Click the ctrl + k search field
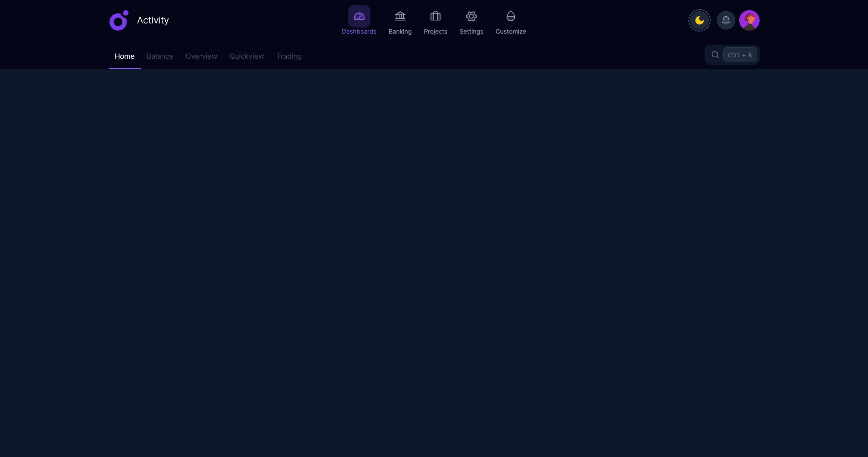Screen dimensions: 868x457 (x=740, y=55)
